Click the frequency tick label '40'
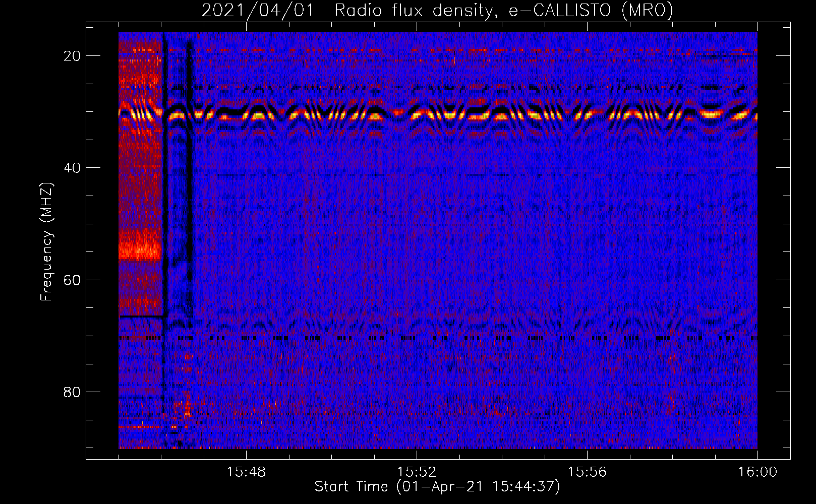 72,168
